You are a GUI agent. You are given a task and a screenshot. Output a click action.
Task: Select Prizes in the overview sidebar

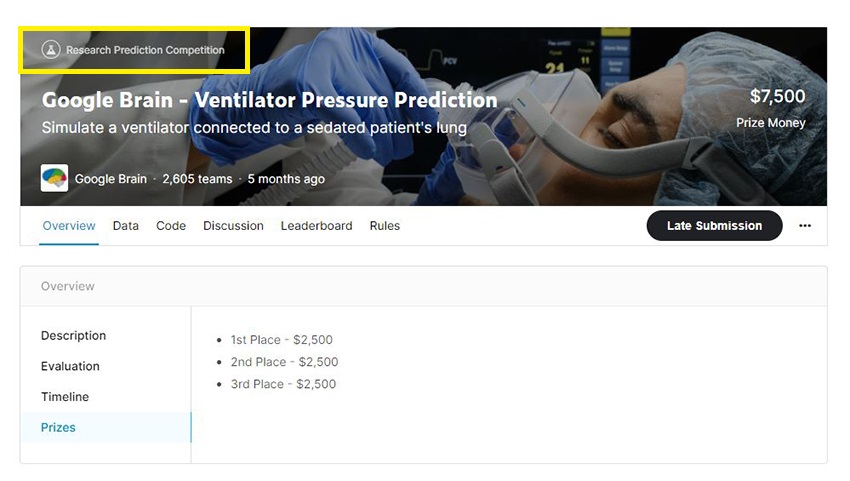coord(58,427)
